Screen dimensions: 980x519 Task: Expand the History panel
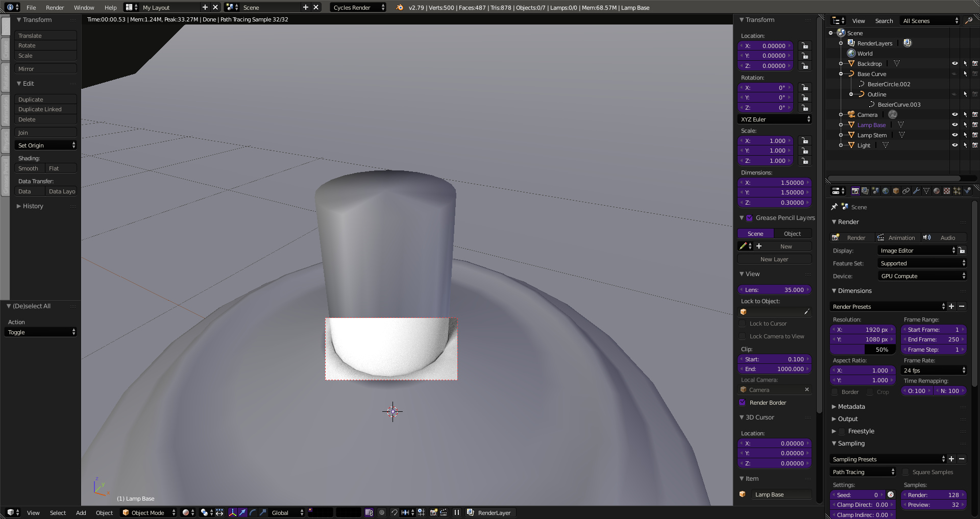coord(33,206)
